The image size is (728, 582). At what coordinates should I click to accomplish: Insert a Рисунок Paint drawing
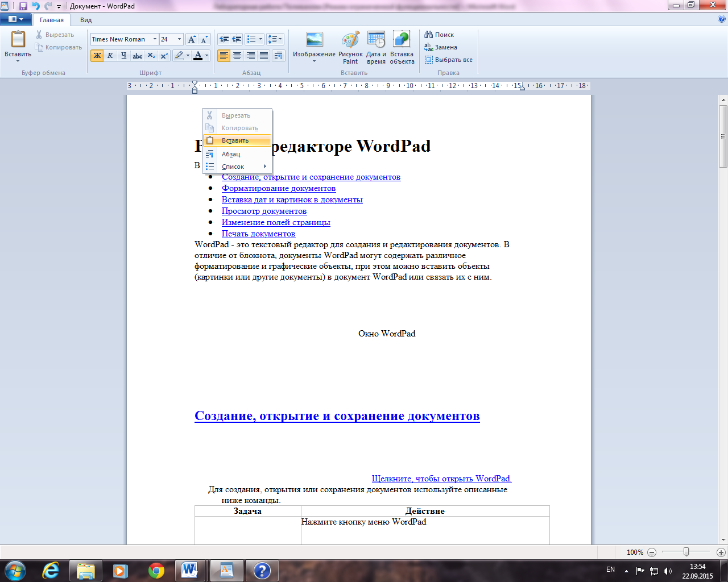[350, 48]
